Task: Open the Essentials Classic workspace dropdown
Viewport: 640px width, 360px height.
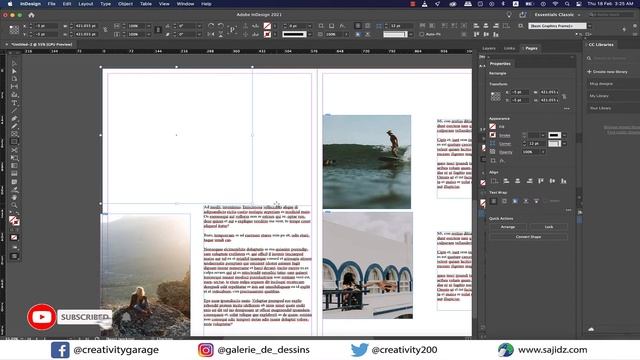Action: point(556,15)
